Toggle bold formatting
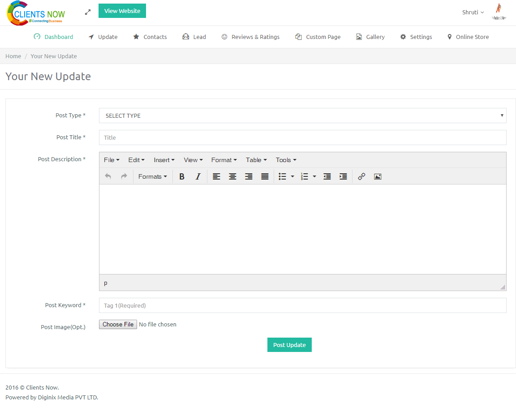The width and height of the screenshot is (516, 420). 182,176
